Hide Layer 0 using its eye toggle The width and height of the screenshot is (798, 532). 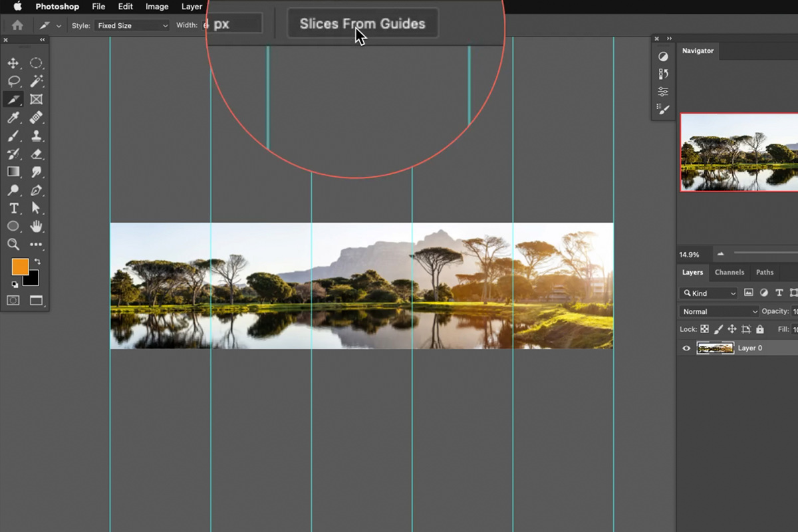click(686, 348)
